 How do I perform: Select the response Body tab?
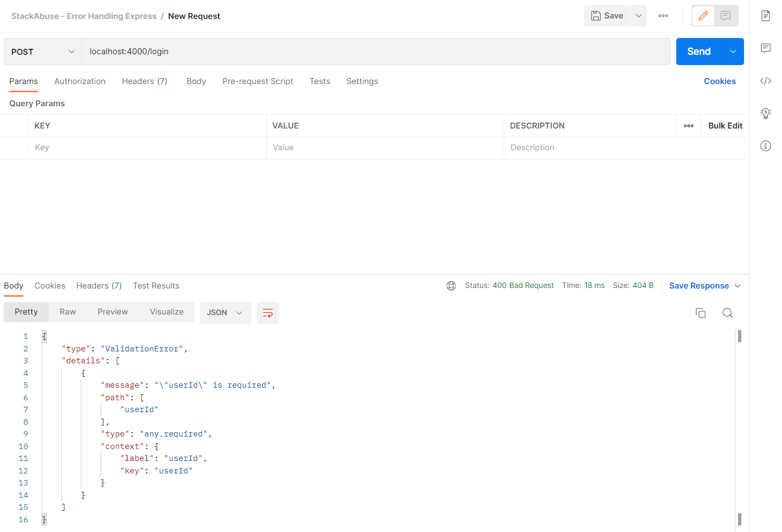(x=14, y=286)
